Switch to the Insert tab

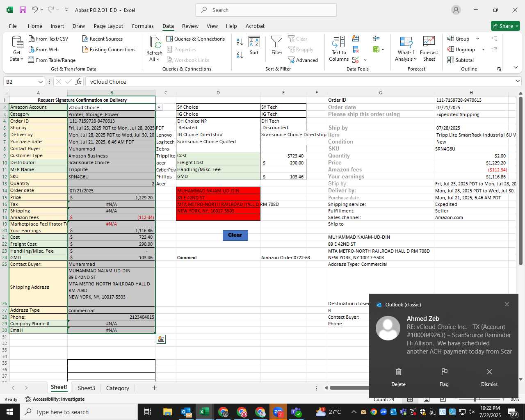pyautogui.click(x=57, y=26)
